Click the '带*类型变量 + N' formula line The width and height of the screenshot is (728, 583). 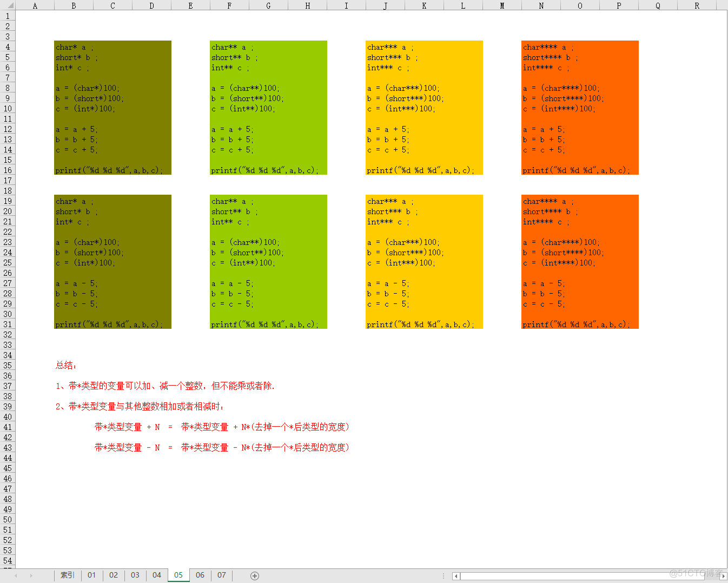[222, 427]
